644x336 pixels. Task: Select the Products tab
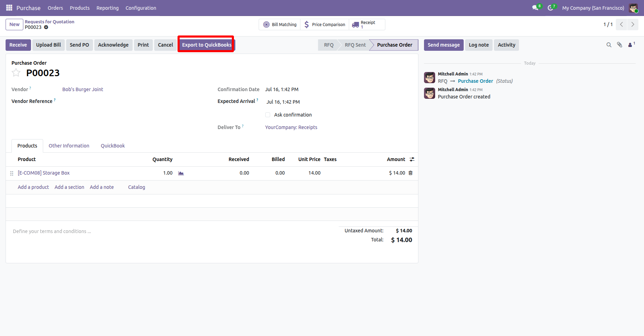click(x=27, y=146)
